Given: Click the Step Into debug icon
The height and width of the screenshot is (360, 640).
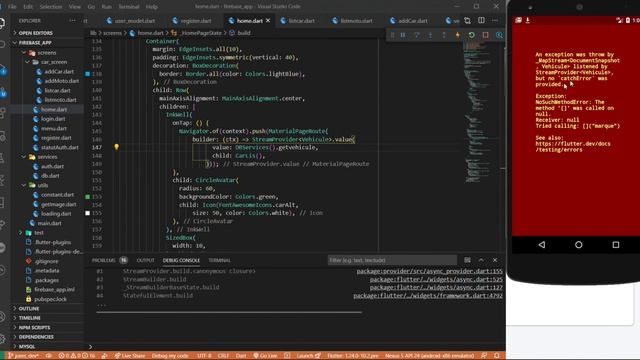Looking at the screenshot, I should pyautogui.click(x=430, y=35).
